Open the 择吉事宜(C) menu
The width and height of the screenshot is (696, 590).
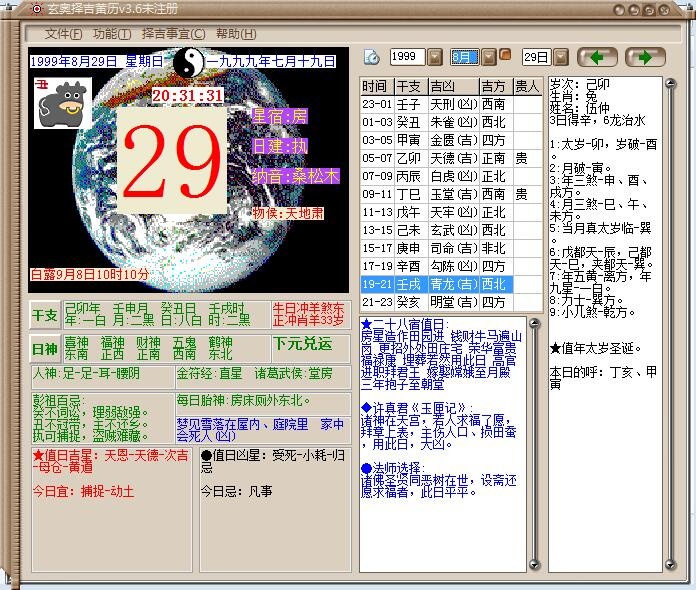pyautogui.click(x=174, y=34)
